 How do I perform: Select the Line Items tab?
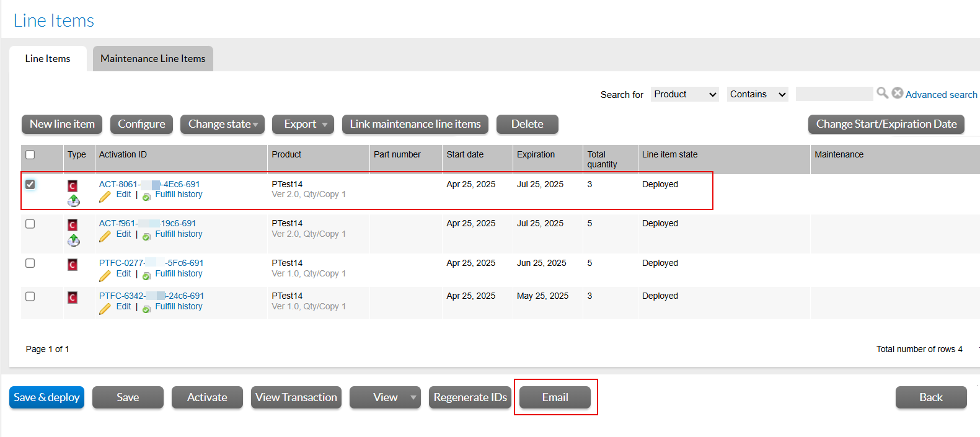(x=48, y=58)
